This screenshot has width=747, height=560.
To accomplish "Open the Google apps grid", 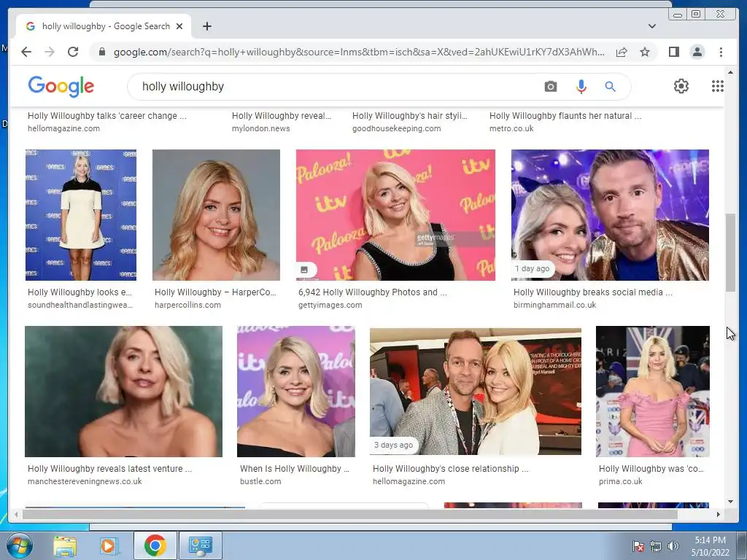I will coord(718,86).
